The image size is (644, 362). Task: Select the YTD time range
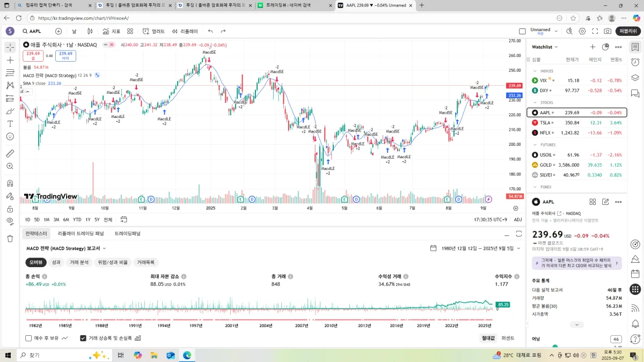click(77, 219)
